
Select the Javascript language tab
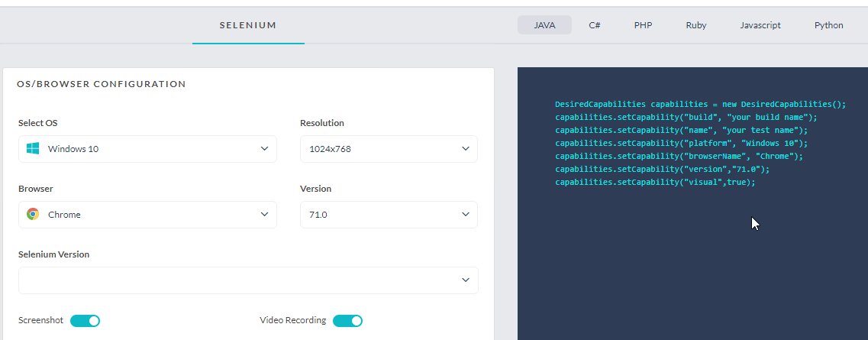tap(760, 25)
